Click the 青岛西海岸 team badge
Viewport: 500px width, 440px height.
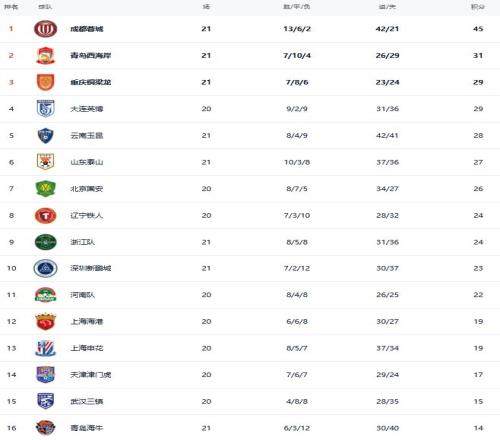(45, 55)
